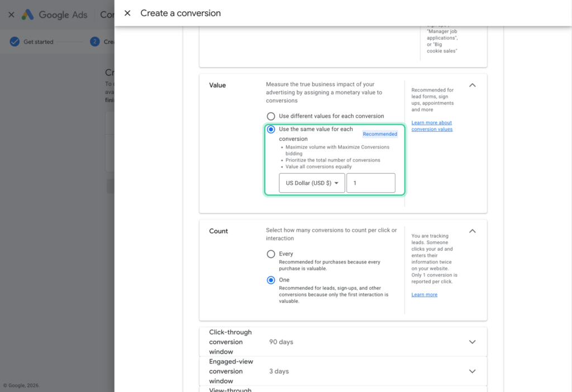This screenshot has width=572, height=392.
Task: Click Click-through conversion window label
Action: point(230,342)
